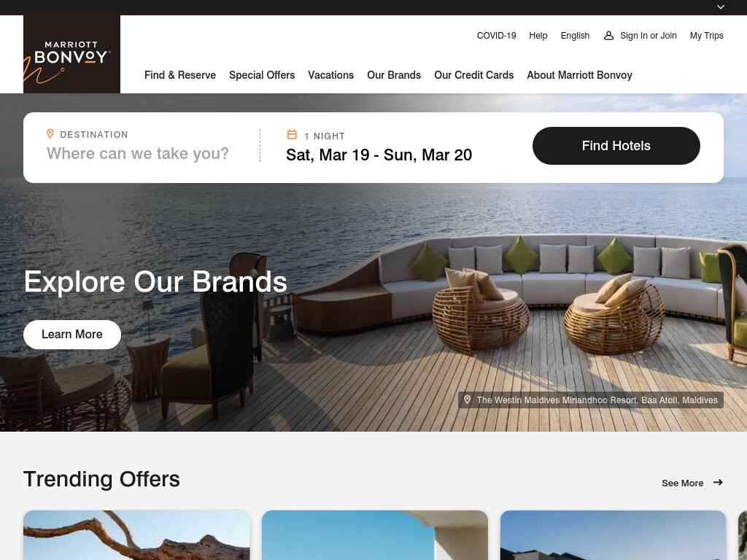
Task: Click the orange calendar icon
Action: (292, 135)
